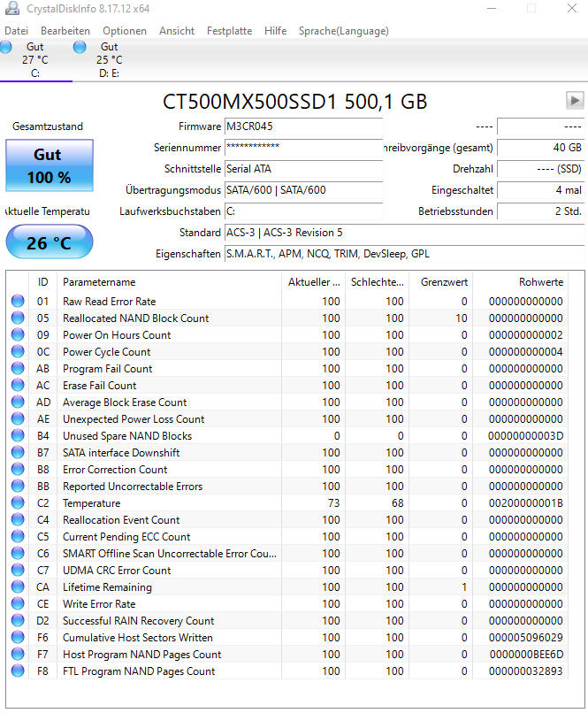Click the Übertragungsmodus SATA/600 field
This screenshot has height=713, width=588.
[304, 190]
